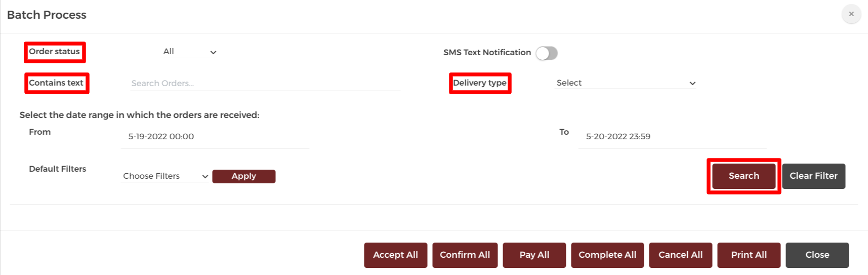Toggle the SMS Text Notification switch
The image size is (868, 275).
coord(547,53)
